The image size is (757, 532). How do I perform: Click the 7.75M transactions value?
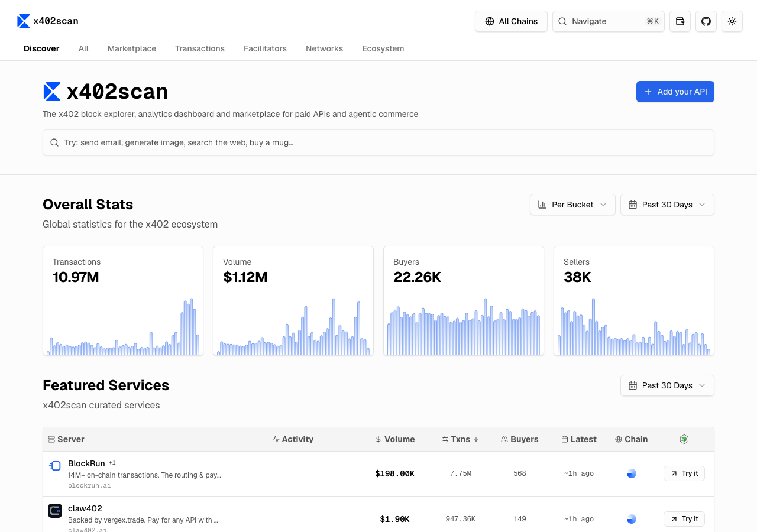(460, 473)
